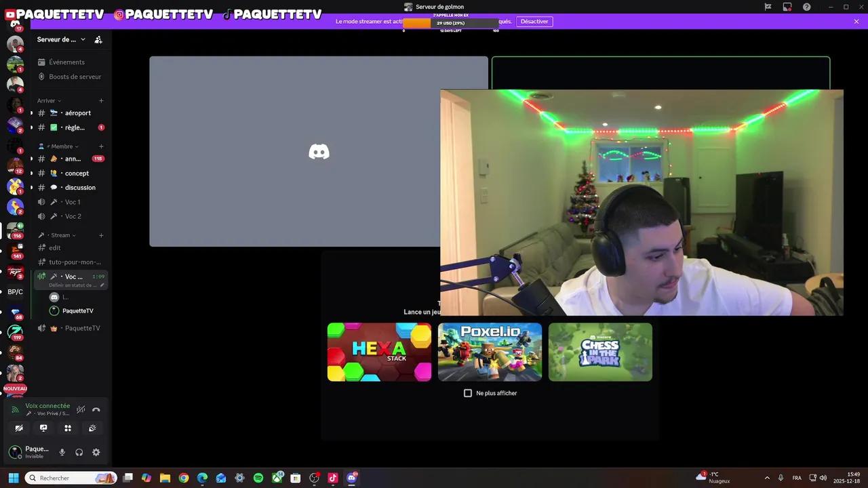868x488 pixels.
Task: Open the ann... announcements channel
Action: tap(71, 159)
